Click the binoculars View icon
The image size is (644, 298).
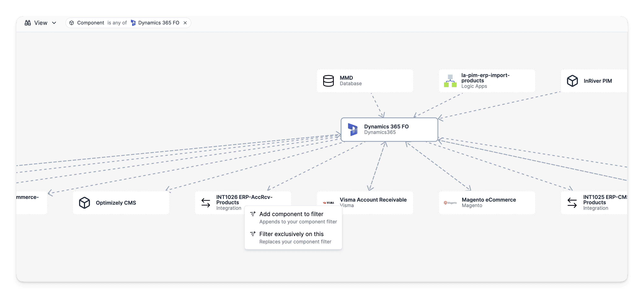point(28,23)
